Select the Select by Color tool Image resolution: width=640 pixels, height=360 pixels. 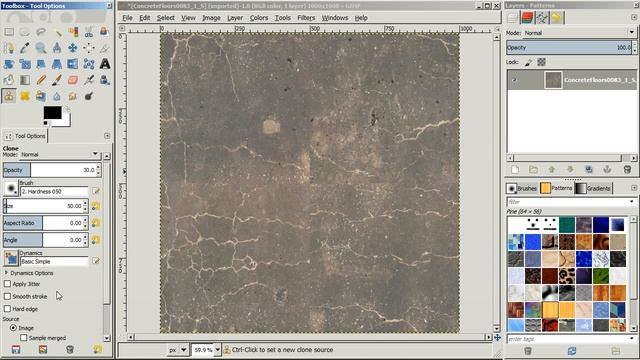[73, 32]
